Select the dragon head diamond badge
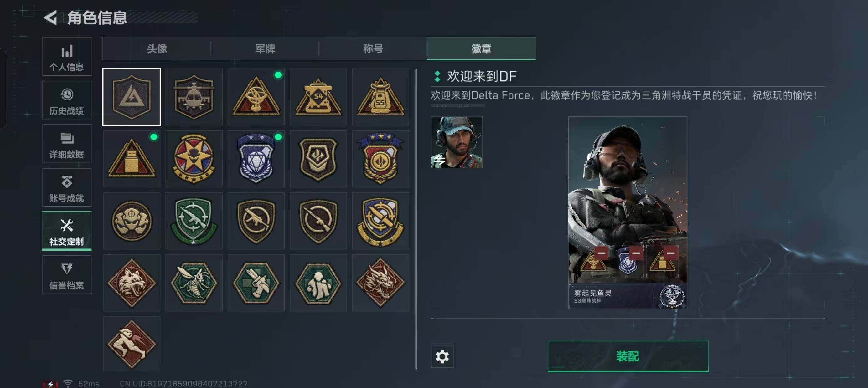 tap(380, 283)
